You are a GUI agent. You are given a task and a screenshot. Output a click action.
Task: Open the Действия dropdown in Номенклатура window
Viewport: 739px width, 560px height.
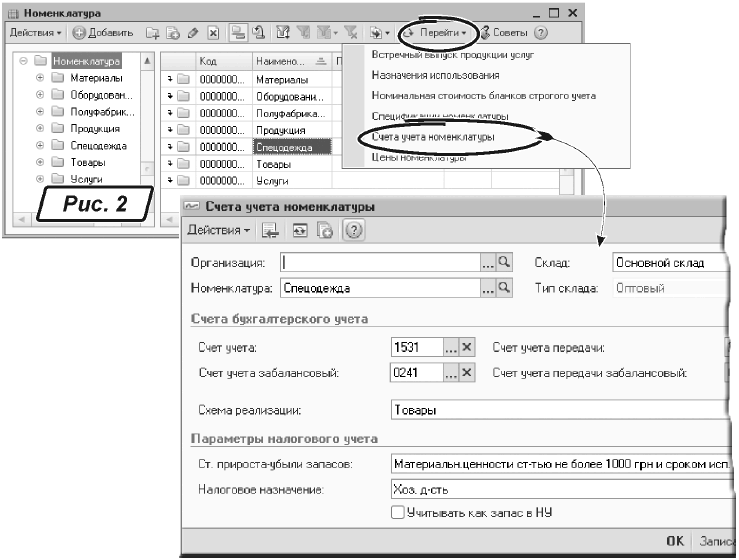click(x=35, y=33)
